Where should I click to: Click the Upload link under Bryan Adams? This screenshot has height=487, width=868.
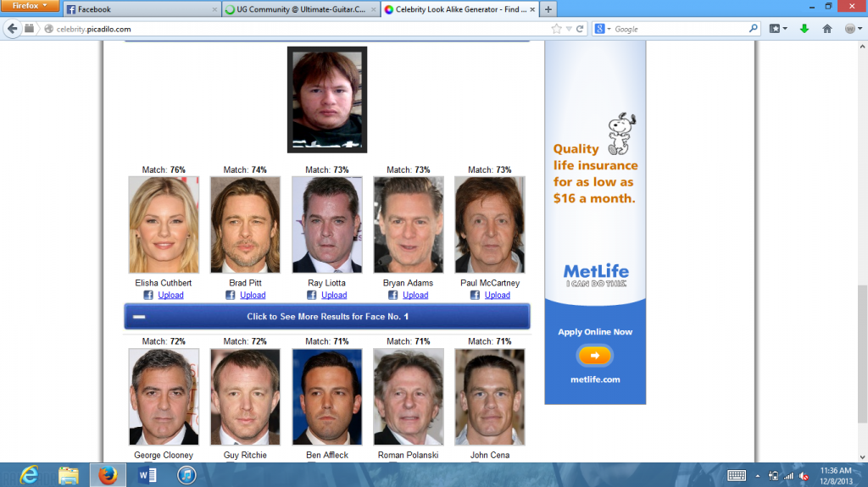415,295
